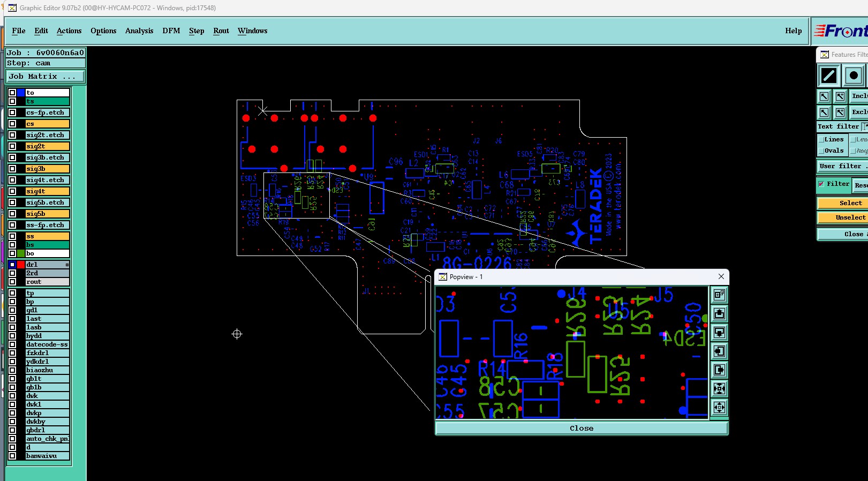Click the green color swatch of layer 'bo'
Screen dimensions: 868x481
[21, 253]
